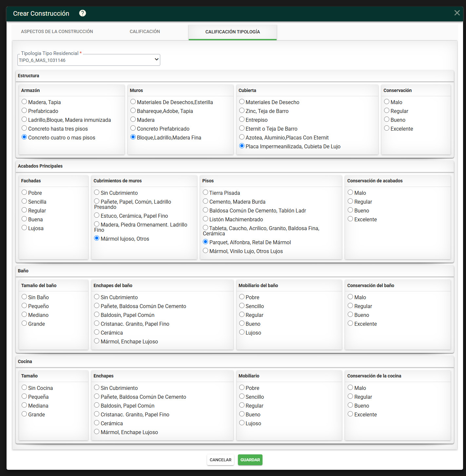Select Mármol, Enchape Lujoso for baño
466x476 pixels.
click(x=97, y=341)
